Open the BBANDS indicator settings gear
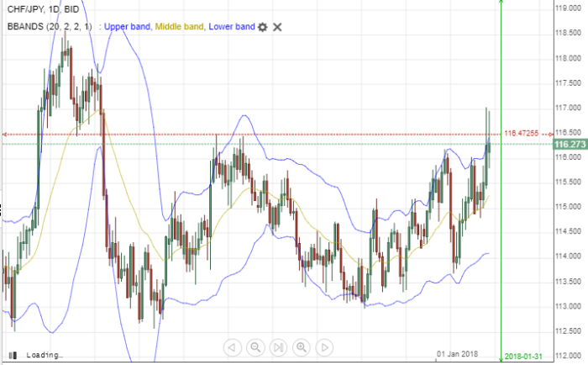 pyautogui.click(x=262, y=27)
